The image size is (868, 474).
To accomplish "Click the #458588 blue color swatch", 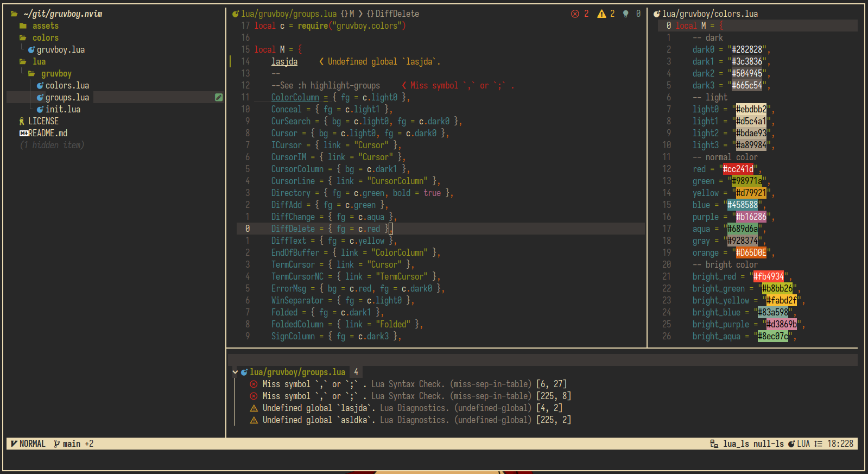I will [743, 205].
